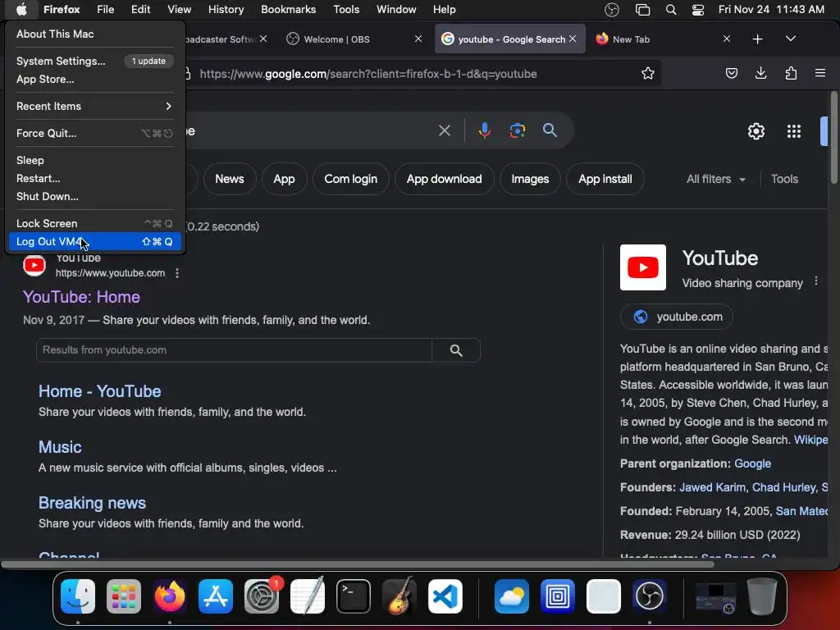Open Visual Studio Code from the Dock

(x=445, y=596)
